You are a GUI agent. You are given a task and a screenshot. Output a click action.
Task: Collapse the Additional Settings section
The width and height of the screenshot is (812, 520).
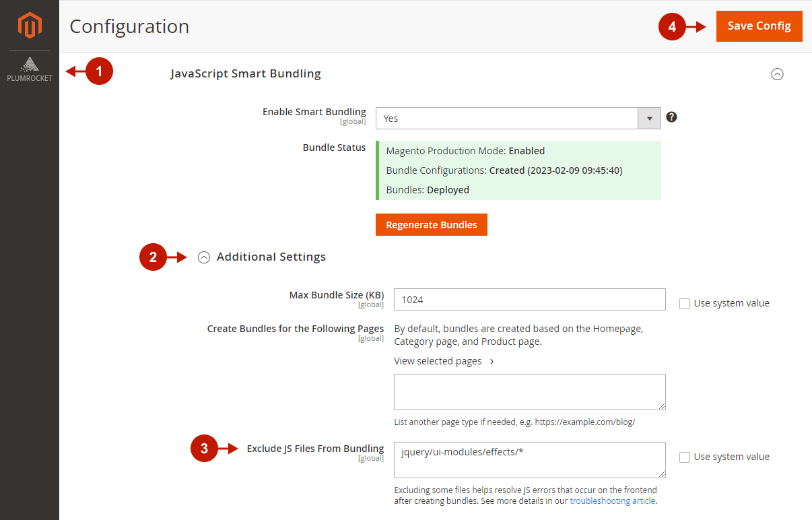[x=204, y=257]
